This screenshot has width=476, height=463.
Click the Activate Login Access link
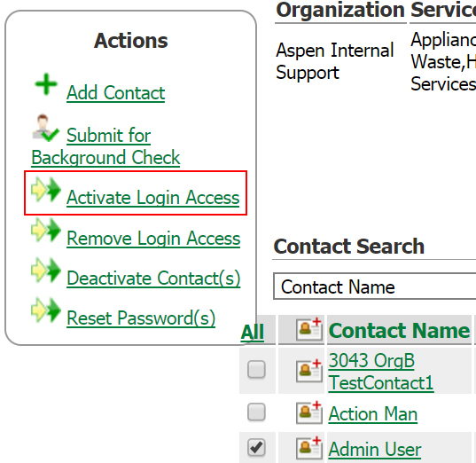click(153, 198)
